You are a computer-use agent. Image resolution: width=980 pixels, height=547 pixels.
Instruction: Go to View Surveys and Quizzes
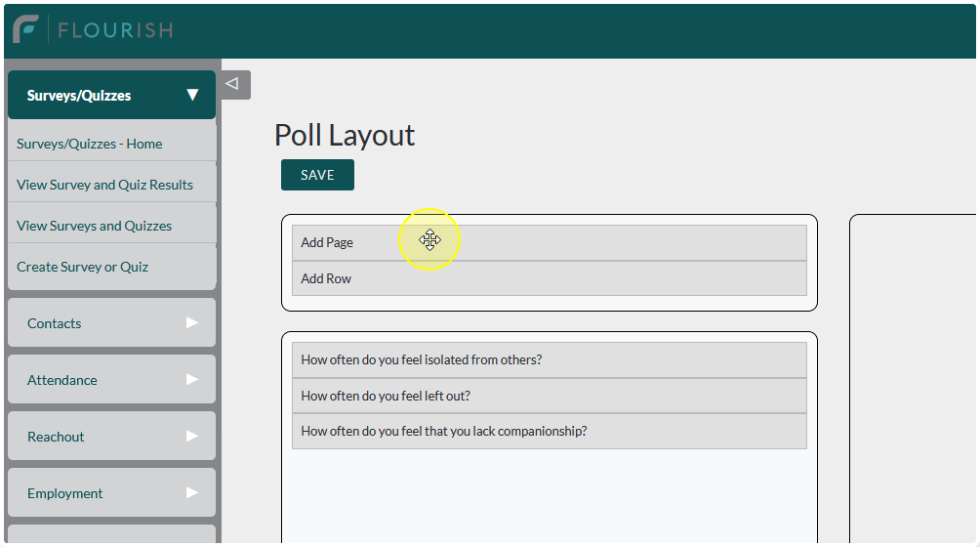click(x=94, y=226)
